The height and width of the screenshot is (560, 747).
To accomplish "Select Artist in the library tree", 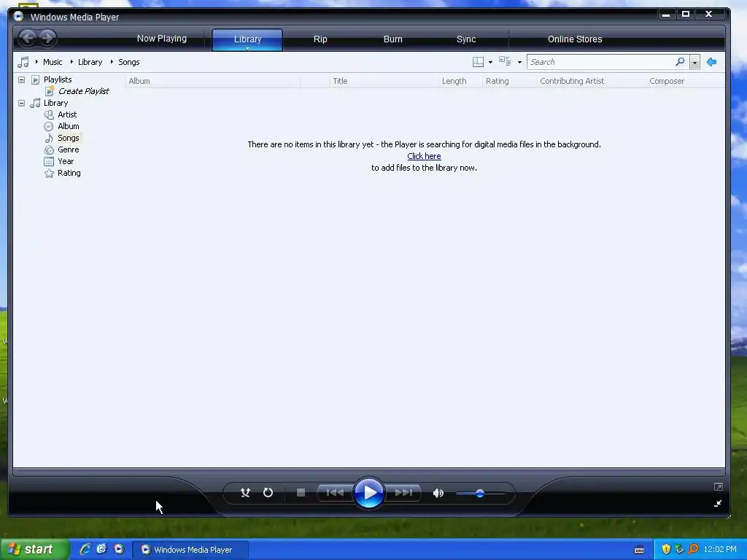I will click(x=67, y=114).
